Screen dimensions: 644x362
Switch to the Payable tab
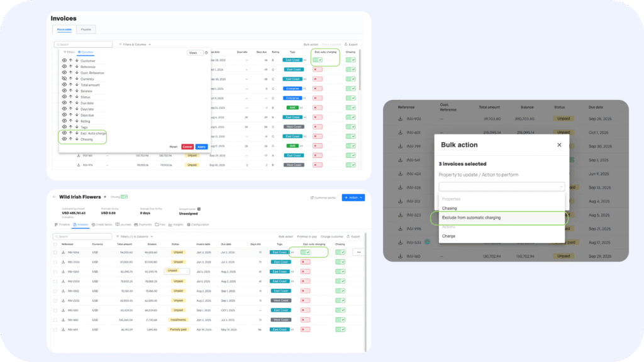point(86,29)
